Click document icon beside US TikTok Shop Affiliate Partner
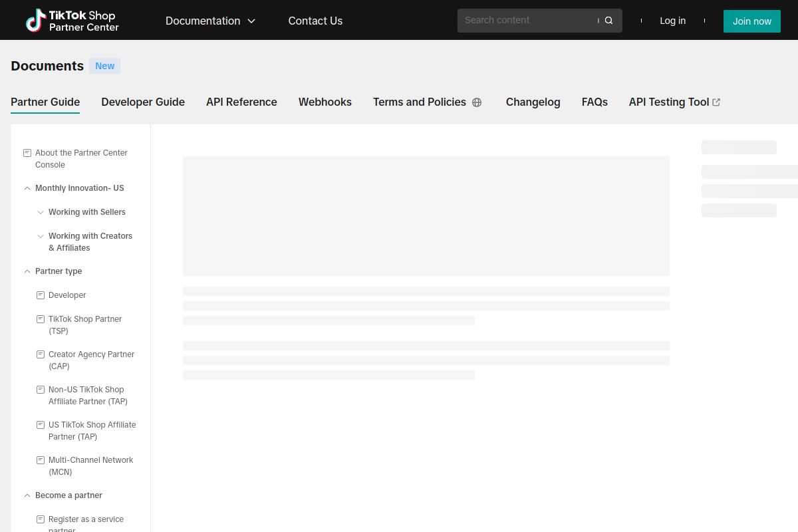798x532 pixels. pos(41,425)
